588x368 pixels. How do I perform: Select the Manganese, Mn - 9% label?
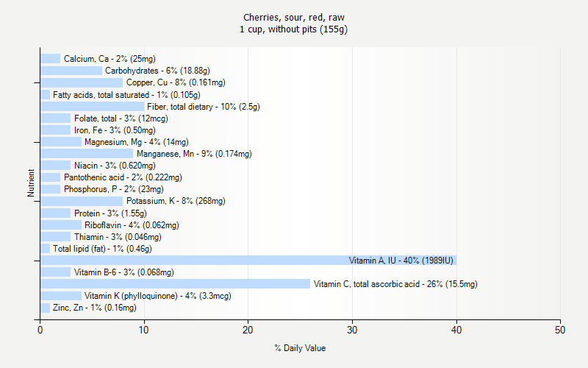pyautogui.click(x=194, y=154)
